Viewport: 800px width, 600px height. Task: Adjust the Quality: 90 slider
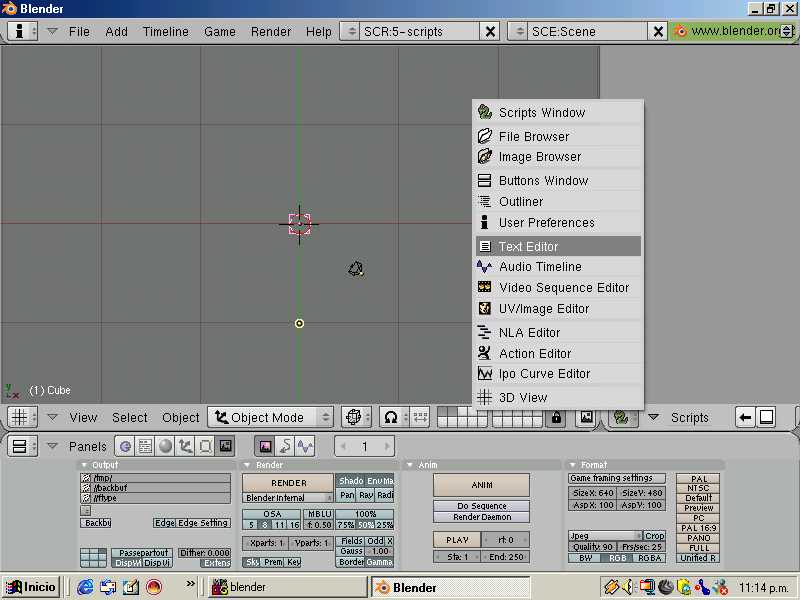click(592, 546)
